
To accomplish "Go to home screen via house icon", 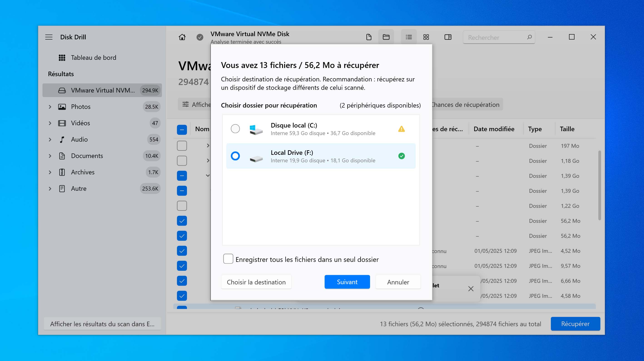I will [182, 37].
